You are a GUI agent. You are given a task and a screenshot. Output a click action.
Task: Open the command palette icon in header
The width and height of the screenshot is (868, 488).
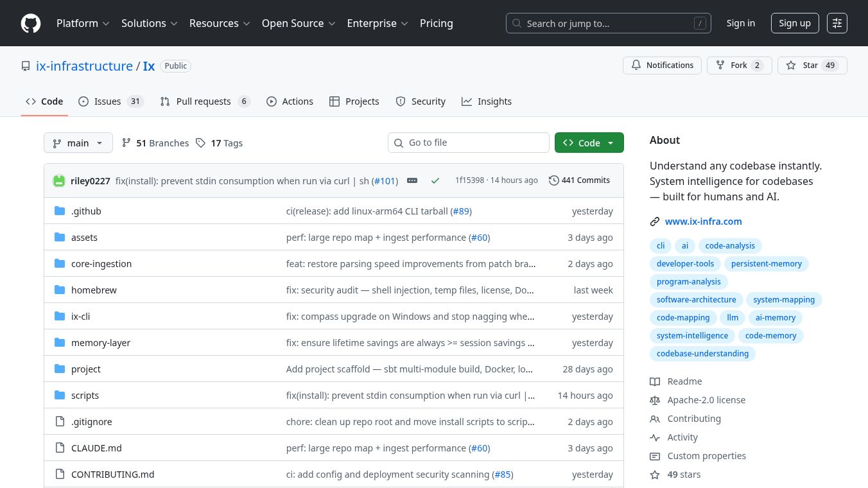(837, 23)
